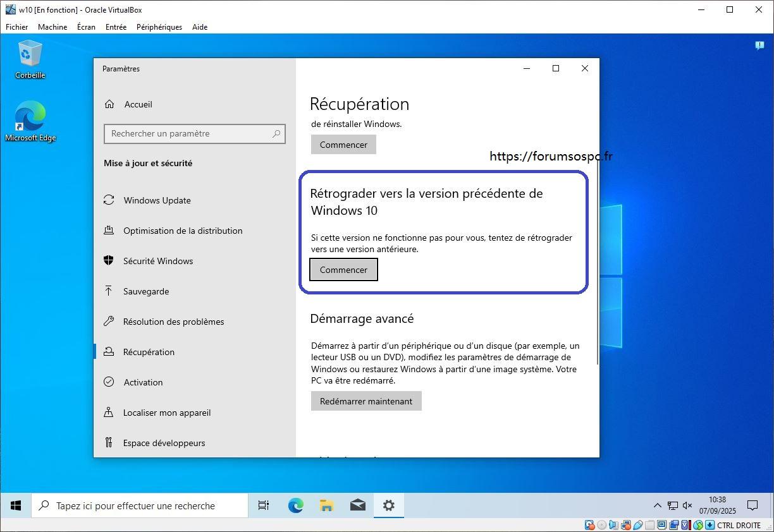Select Windows Update in the sidebar
774x532 pixels.
195,200
